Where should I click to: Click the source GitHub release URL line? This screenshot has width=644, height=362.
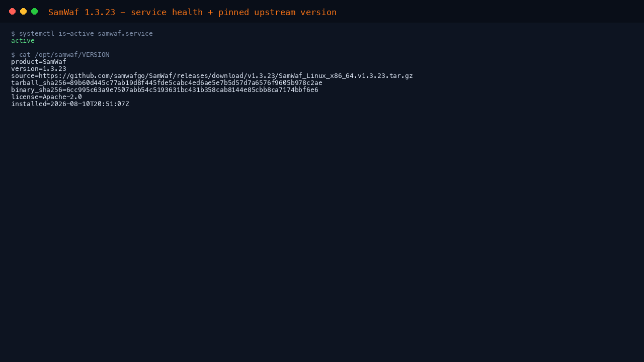212,76
